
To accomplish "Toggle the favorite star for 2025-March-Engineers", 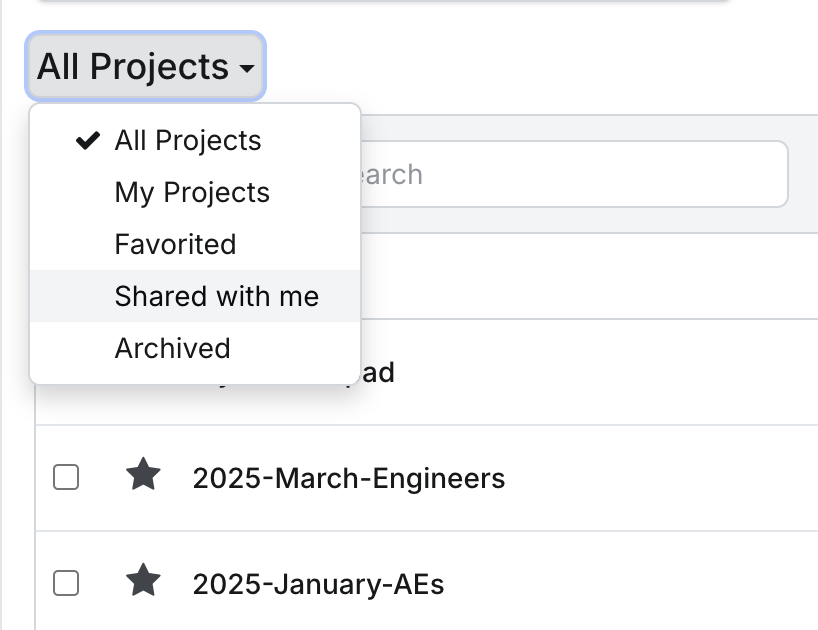I will (x=144, y=477).
